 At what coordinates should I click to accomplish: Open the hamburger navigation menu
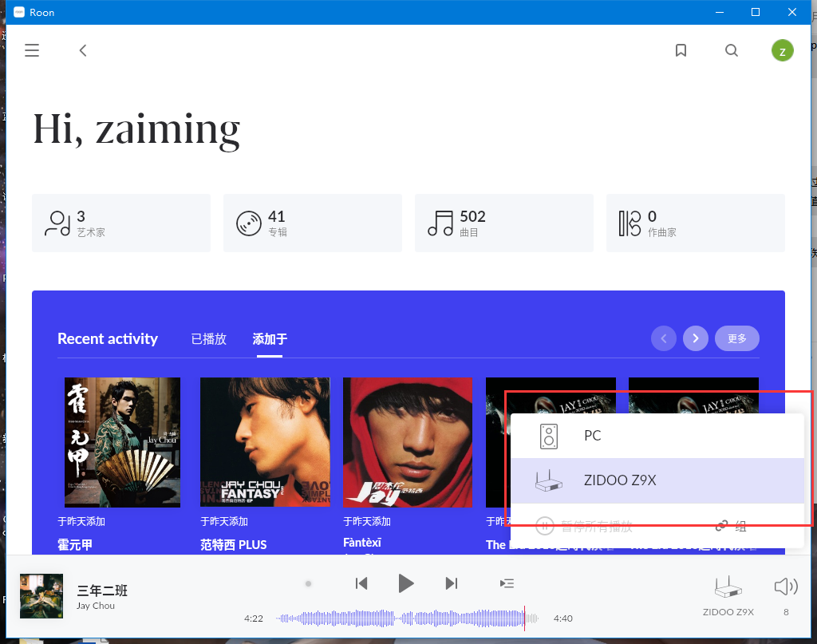[x=32, y=51]
